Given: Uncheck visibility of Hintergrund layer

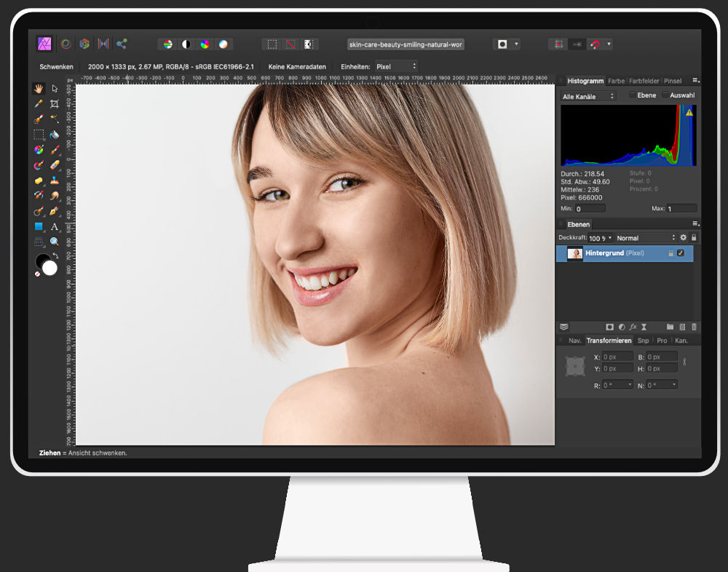Looking at the screenshot, I should pyautogui.click(x=680, y=253).
